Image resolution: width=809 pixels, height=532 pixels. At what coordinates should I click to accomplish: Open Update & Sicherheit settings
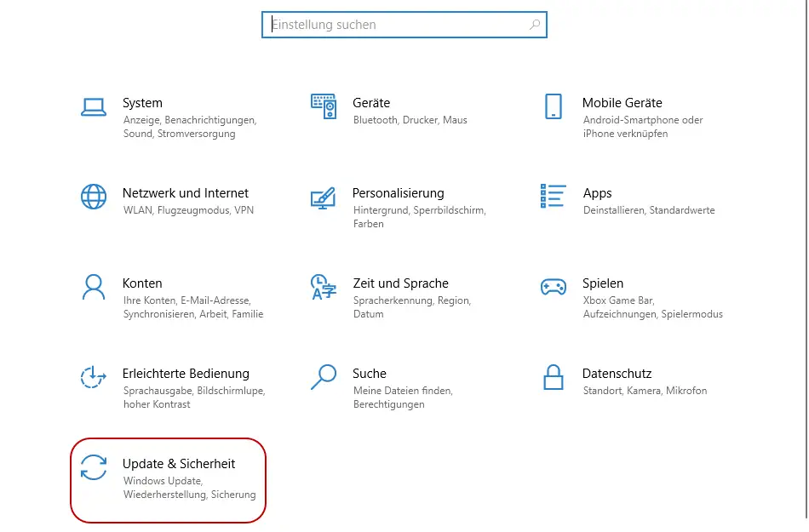point(179,464)
